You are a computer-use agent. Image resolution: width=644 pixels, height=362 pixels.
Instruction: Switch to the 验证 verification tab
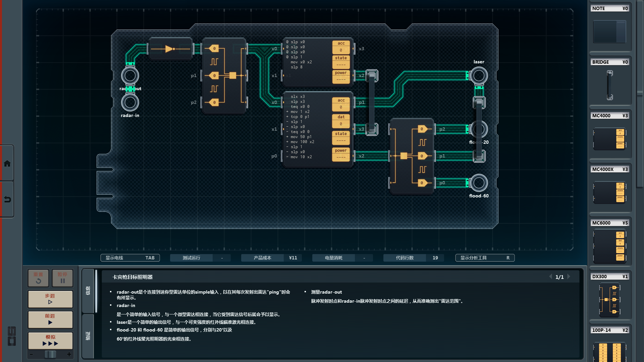click(x=88, y=336)
